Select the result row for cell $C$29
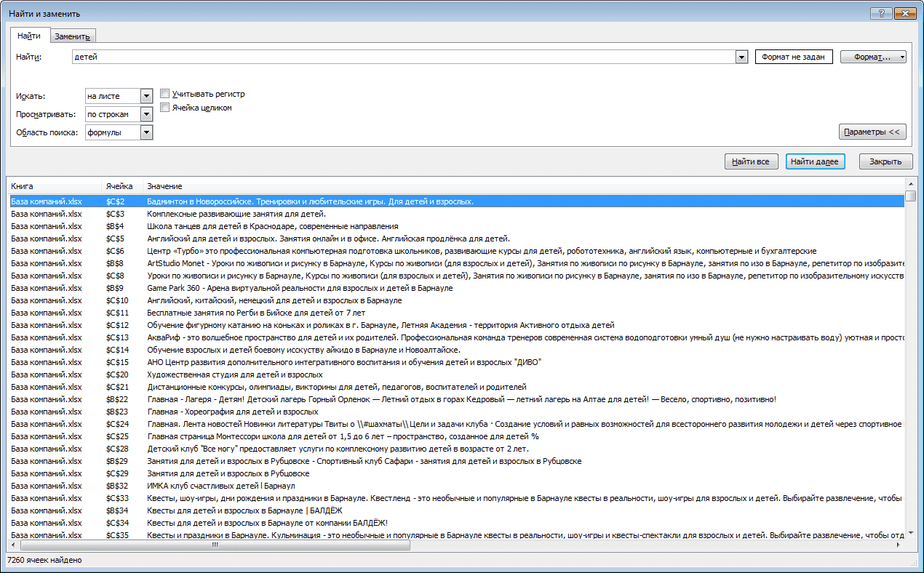 [x=456, y=473]
